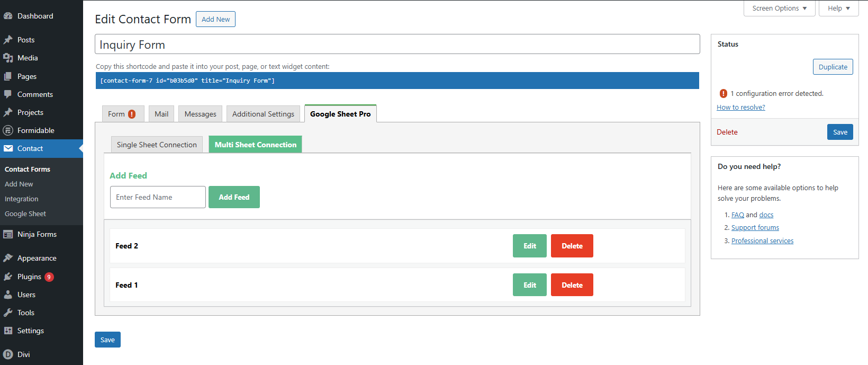The image size is (868, 365).
Task: Click the Ninja Forms sidebar icon
Action: (x=8, y=234)
